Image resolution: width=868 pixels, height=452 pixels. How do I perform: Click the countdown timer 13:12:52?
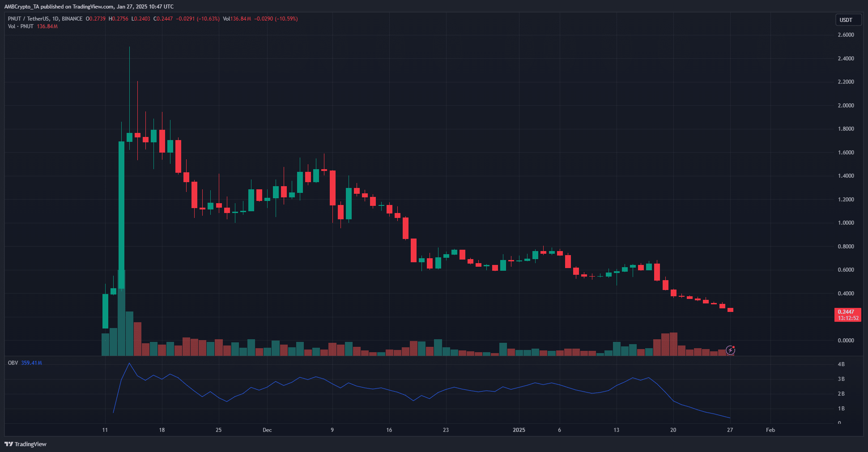click(x=848, y=318)
